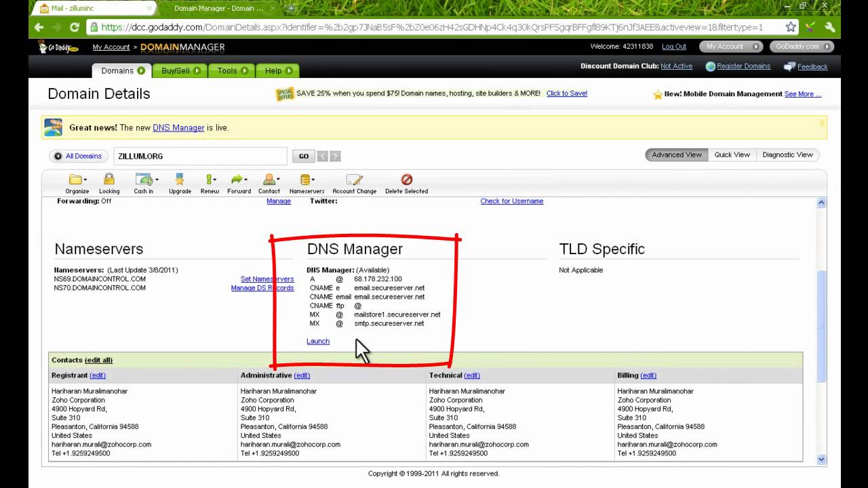This screenshot has width=868, height=488.
Task: Open the Cash in tool
Action: [x=144, y=184]
